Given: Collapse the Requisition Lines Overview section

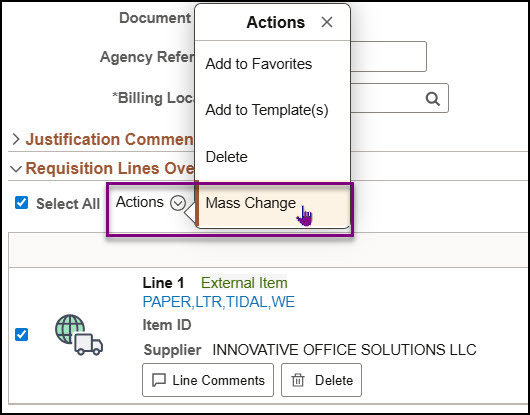Looking at the screenshot, I should [16, 169].
